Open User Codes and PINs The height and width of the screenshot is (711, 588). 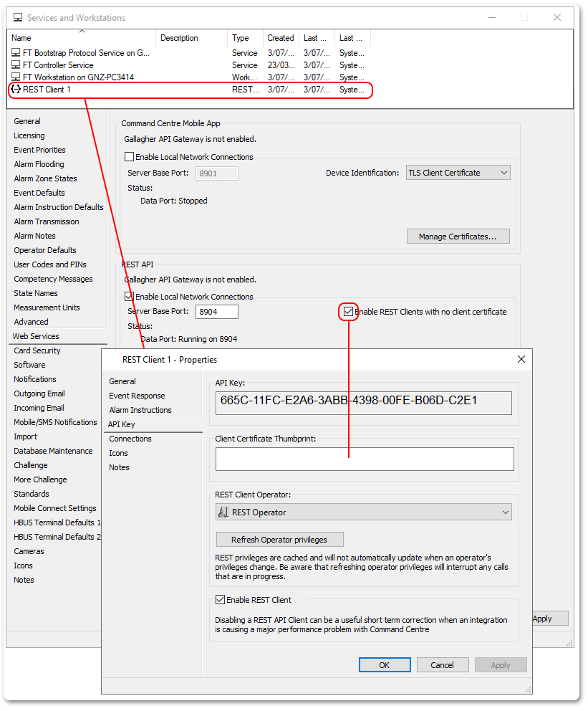pyautogui.click(x=50, y=264)
